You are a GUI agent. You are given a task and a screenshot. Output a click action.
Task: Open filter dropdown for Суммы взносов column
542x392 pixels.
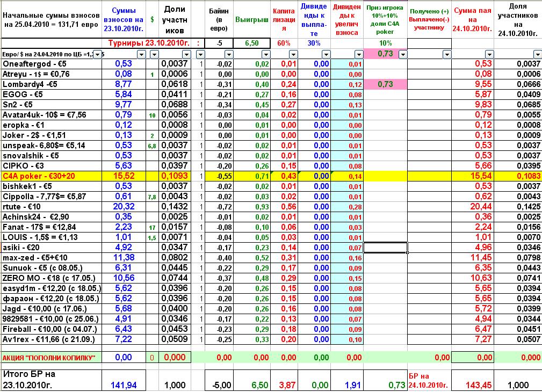[141, 54]
